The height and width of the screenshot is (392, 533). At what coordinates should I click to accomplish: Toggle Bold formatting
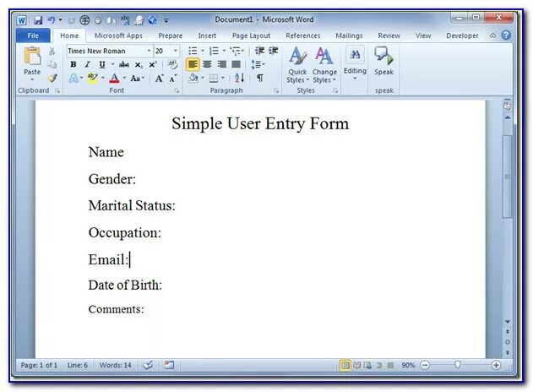click(73, 64)
